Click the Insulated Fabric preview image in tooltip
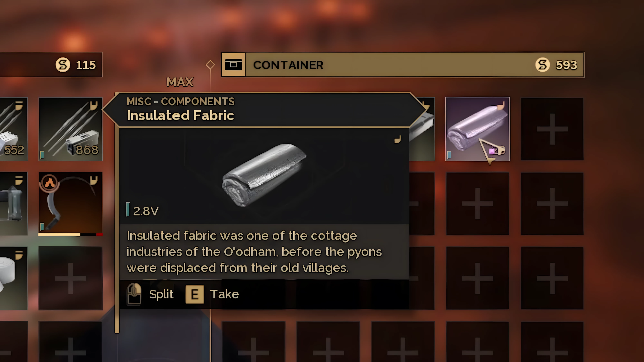Viewport: 644px width, 362px height. coord(264,175)
